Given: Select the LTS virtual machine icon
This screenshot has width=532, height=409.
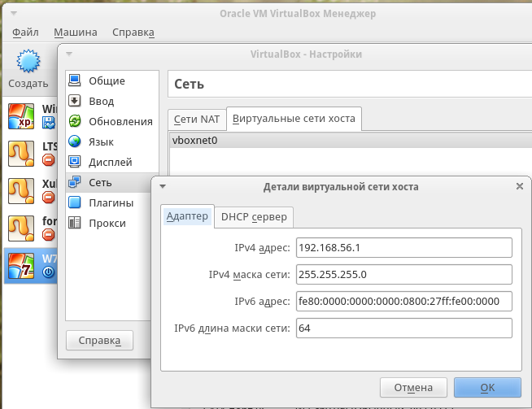Looking at the screenshot, I should pos(21,154).
